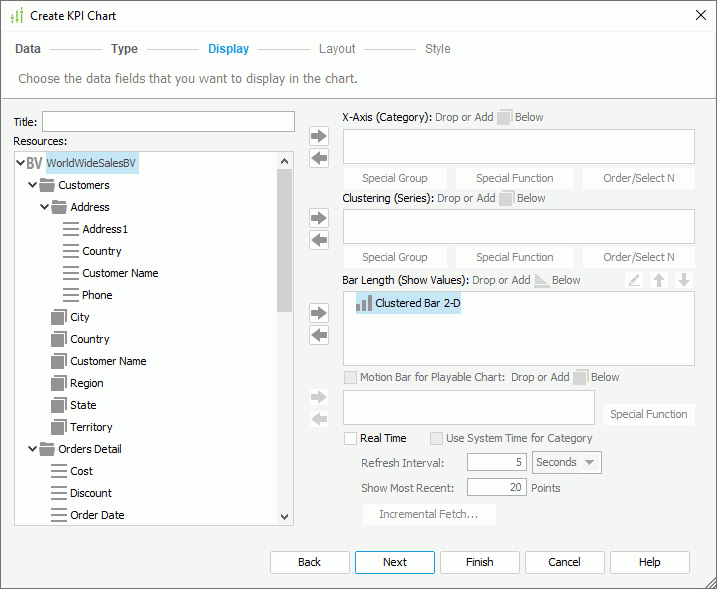The image size is (717, 589).
Task: Click the edit pencil icon above Bar Length
Action: 634,280
